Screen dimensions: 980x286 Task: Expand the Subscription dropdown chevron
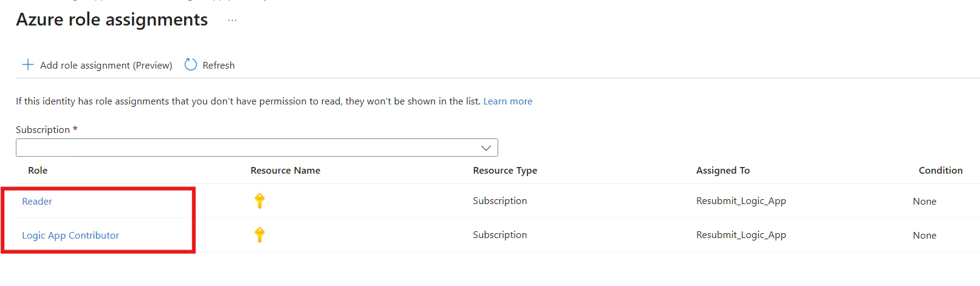tap(486, 148)
